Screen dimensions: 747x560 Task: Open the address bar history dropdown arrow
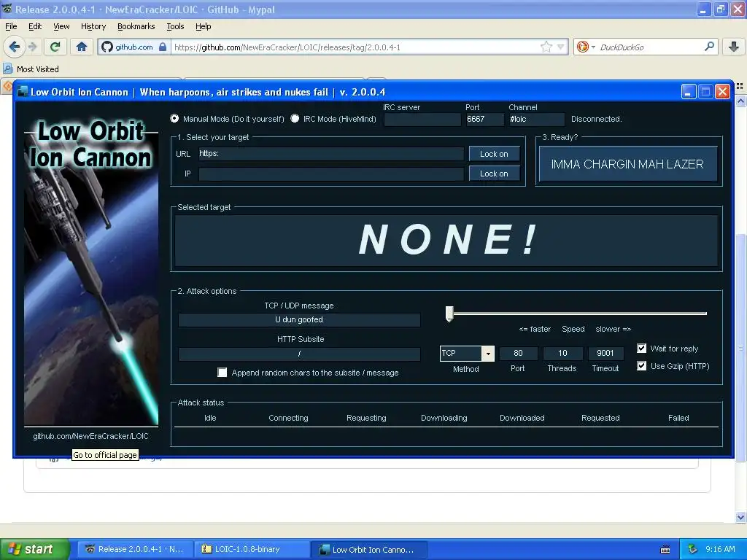(561, 47)
